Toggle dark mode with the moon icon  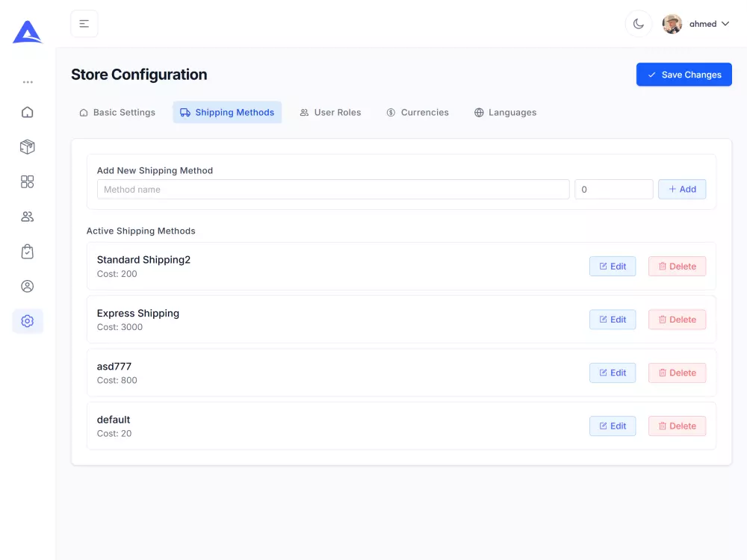(x=639, y=24)
